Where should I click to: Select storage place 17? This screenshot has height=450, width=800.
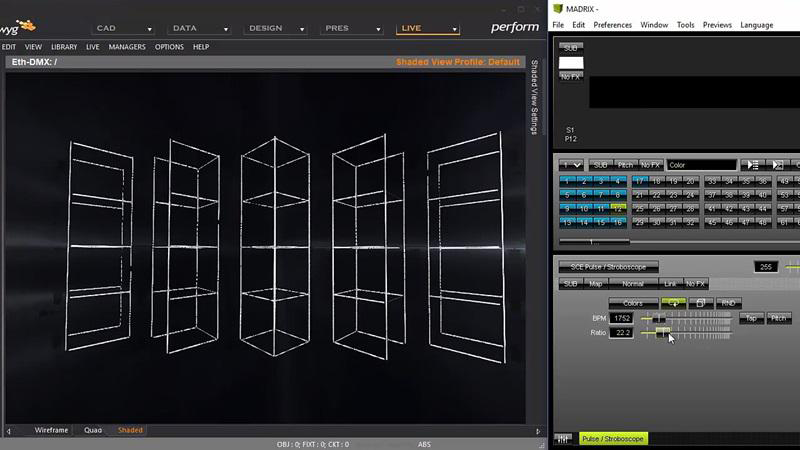click(640, 181)
